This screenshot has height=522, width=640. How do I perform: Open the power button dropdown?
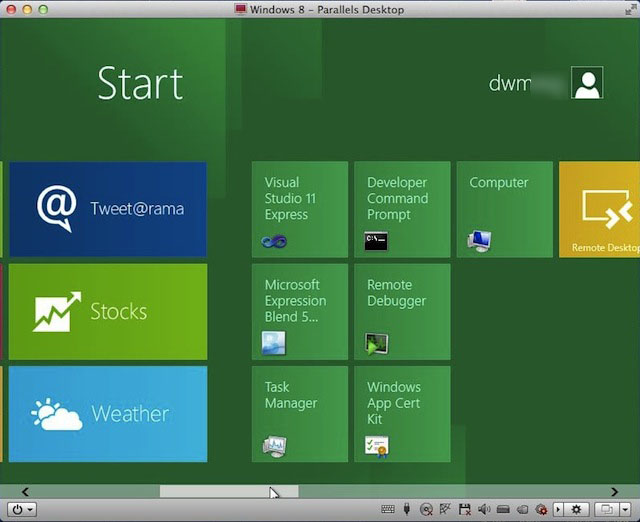coord(22,509)
